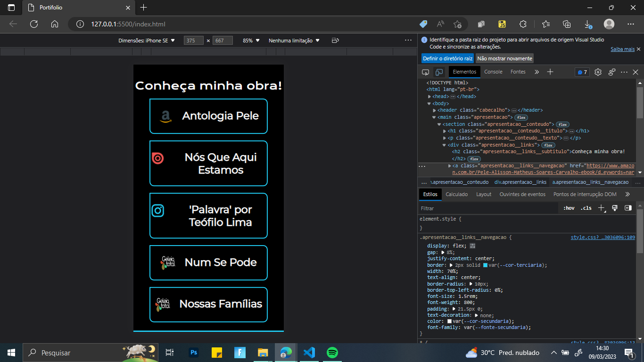Select div.apresentacao__links in the breadcrumb

[520, 182]
